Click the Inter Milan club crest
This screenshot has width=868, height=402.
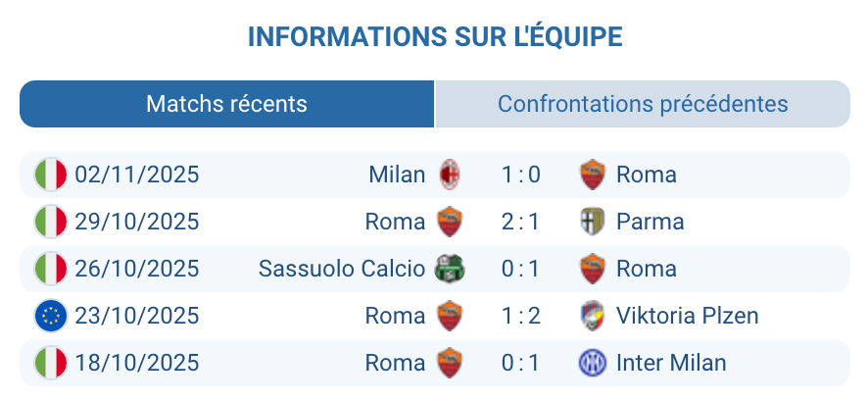(x=592, y=363)
